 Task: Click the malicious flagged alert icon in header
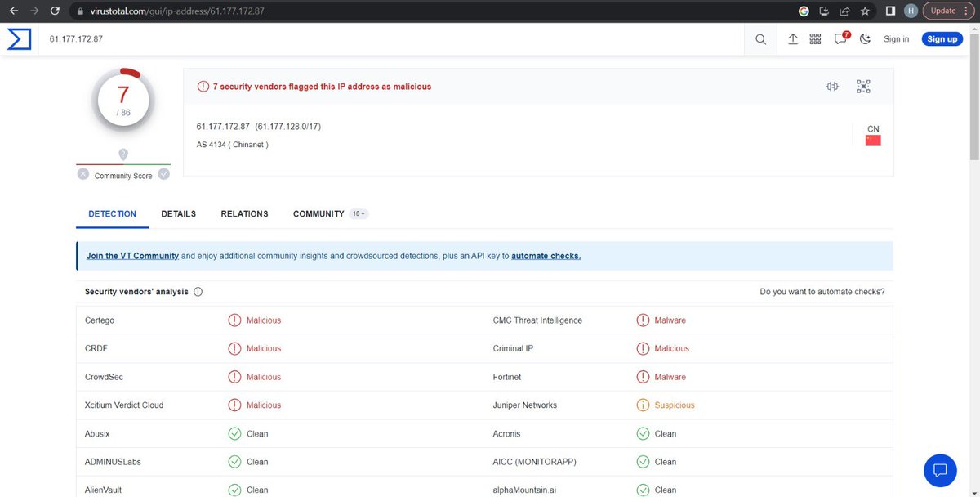click(203, 86)
